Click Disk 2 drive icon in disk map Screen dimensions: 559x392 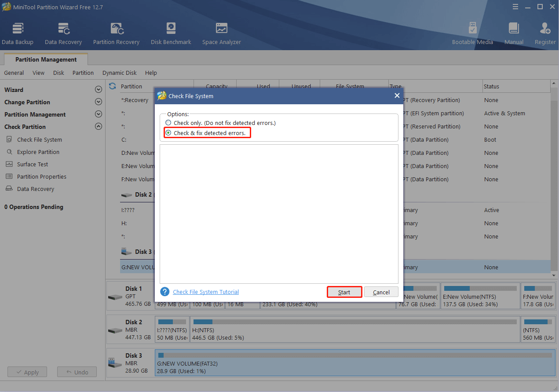[115, 330]
